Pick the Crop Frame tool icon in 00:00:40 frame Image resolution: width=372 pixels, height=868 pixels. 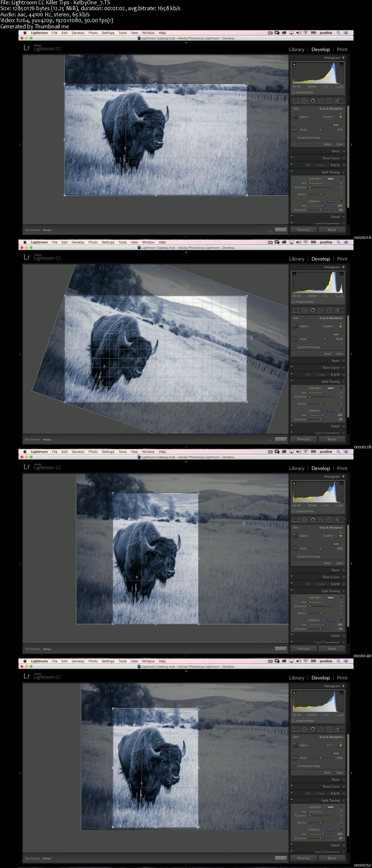(295, 536)
